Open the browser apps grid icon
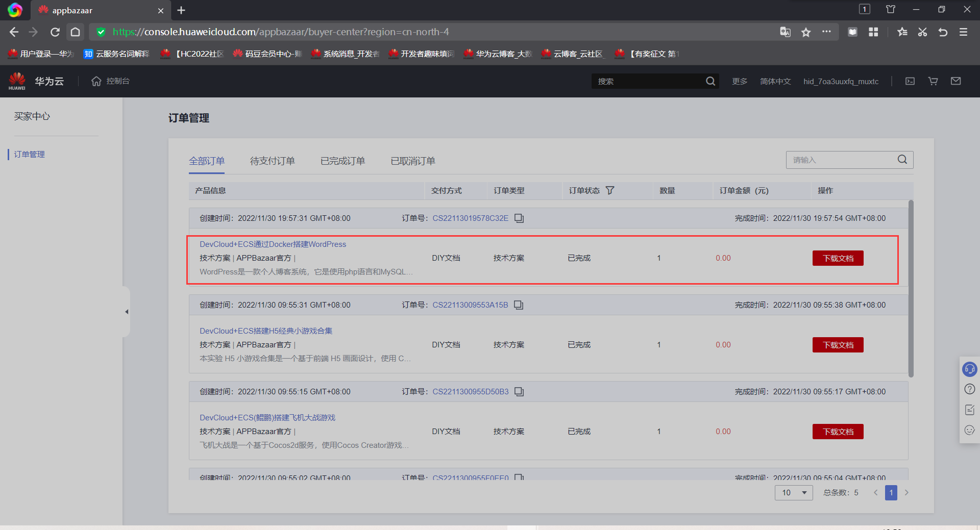Image resolution: width=980 pixels, height=530 pixels. [x=873, y=32]
